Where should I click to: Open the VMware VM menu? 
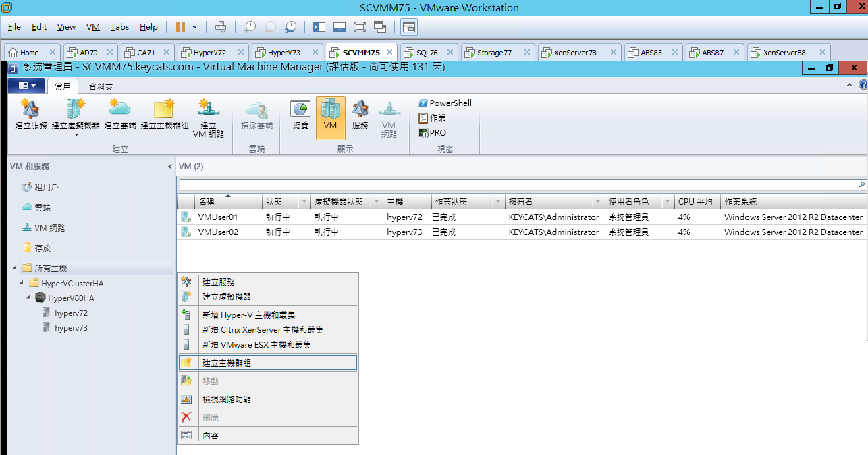click(93, 27)
